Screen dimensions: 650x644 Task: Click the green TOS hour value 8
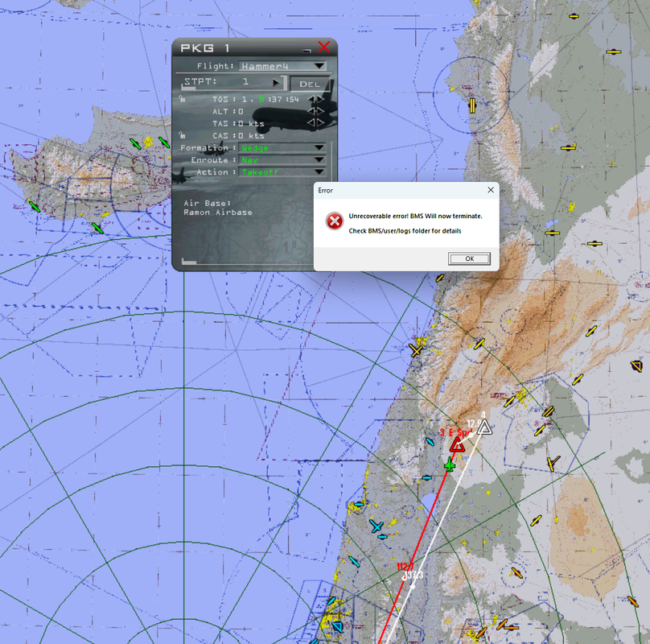[x=261, y=99]
